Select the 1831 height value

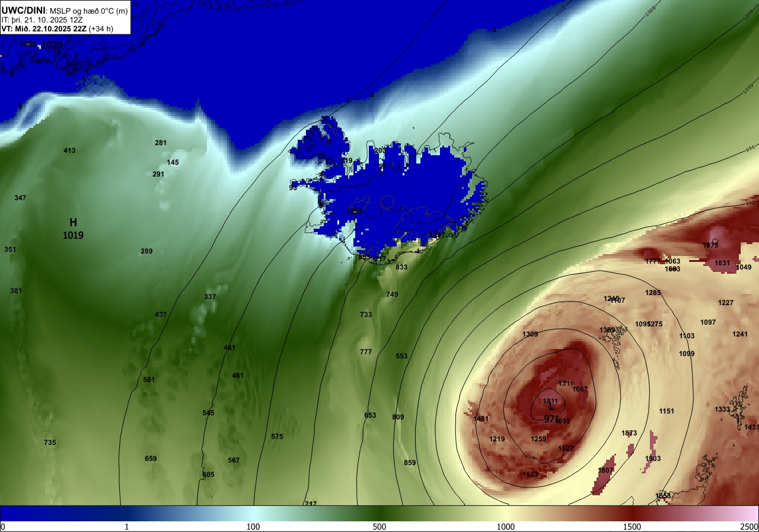pos(722,263)
